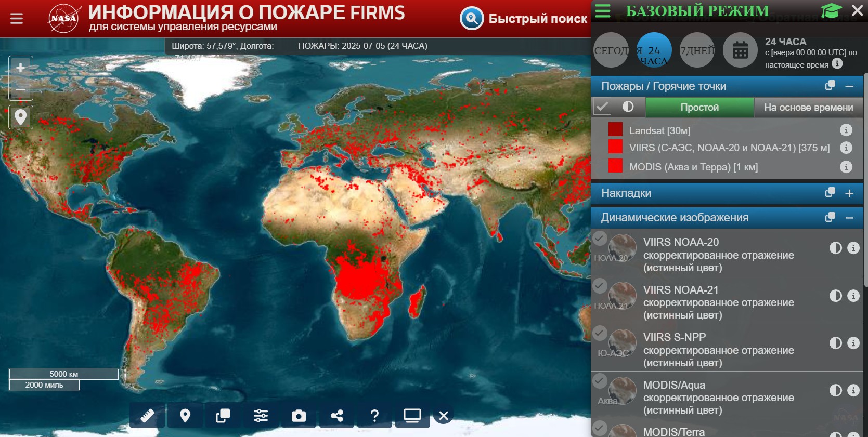This screenshot has width=868, height=437.
Task: Adjust fires layer opacity half-circle icon
Action: coord(628,107)
